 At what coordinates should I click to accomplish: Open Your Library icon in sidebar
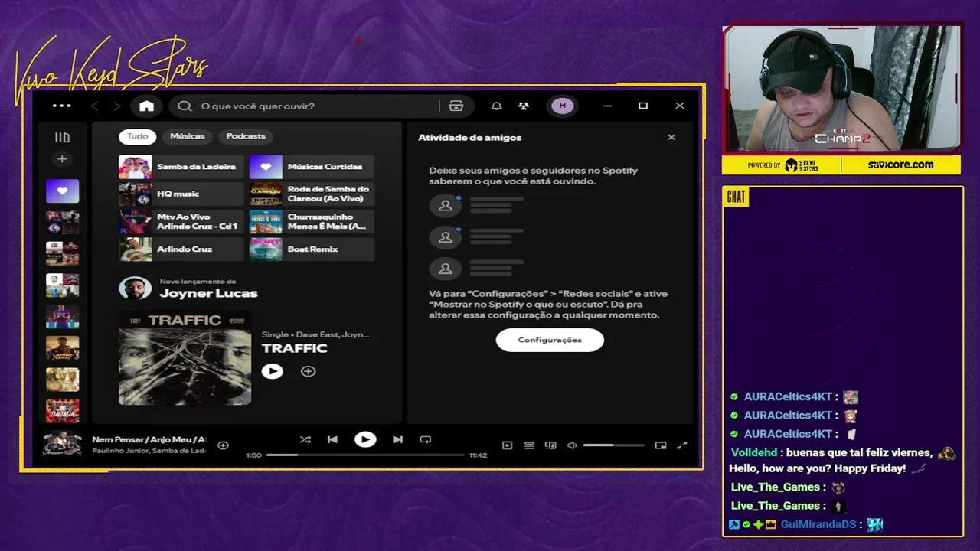point(62,138)
